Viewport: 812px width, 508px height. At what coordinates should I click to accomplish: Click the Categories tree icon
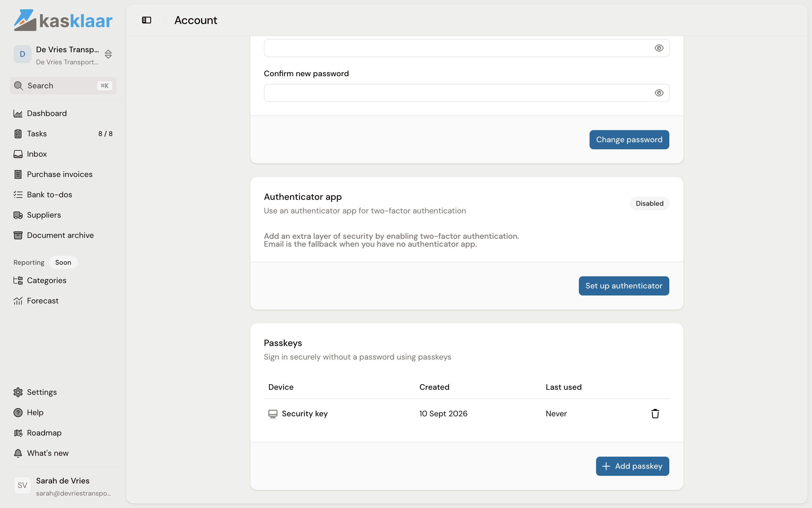[18, 281]
